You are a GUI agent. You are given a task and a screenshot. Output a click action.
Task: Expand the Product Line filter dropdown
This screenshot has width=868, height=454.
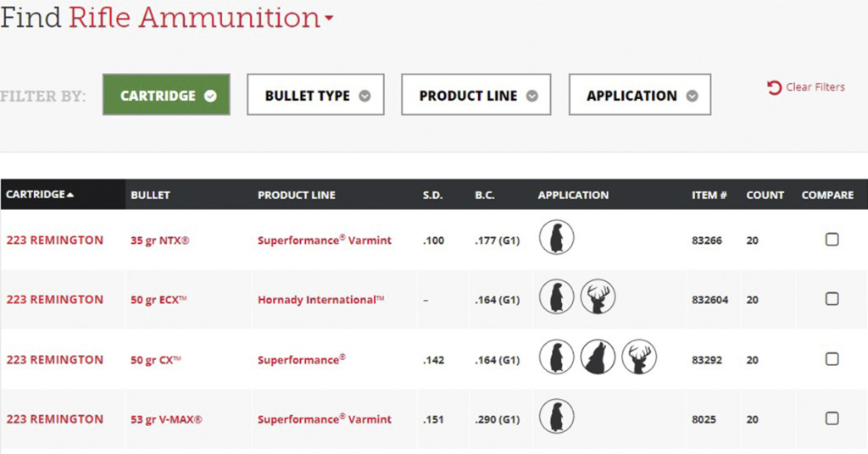(x=477, y=95)
